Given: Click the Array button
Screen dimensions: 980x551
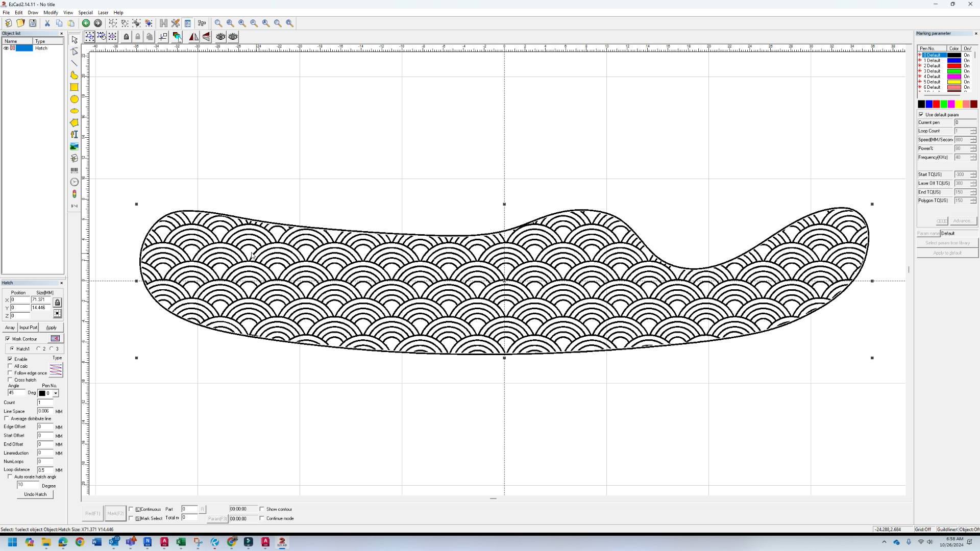Looking at the screenshot, I should tap(10, 328).
